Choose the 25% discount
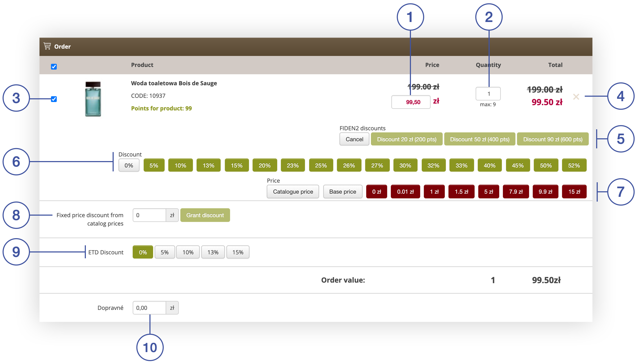The image size is (638, 364). pyautogui.click(x=321, y=165)
